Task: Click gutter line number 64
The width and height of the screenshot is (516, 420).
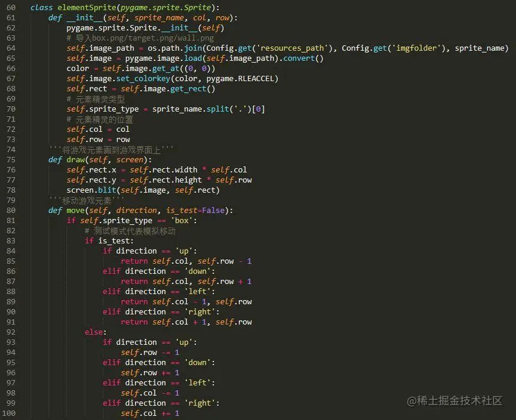Action: [x=11, y=48]
